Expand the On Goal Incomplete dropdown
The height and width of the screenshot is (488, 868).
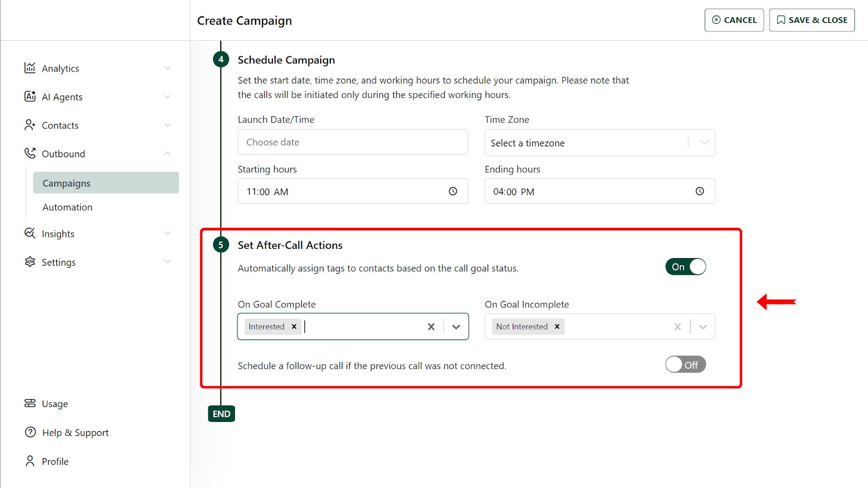pos(703,326)
